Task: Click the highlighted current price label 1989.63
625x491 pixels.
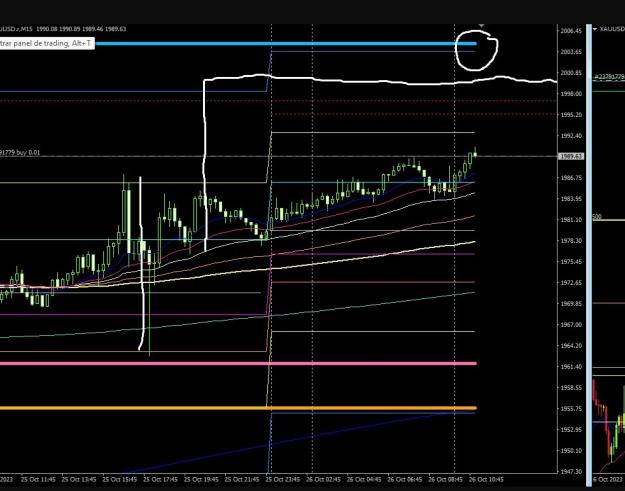Action: [x=571, y=156]
